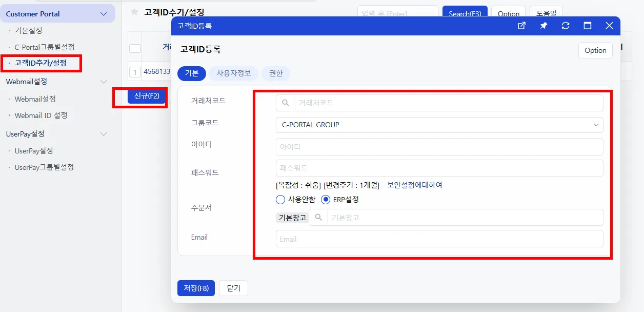Check the table header select-all checkbox
This screenshot has height=312, width=644.
[x=135, y=48]
